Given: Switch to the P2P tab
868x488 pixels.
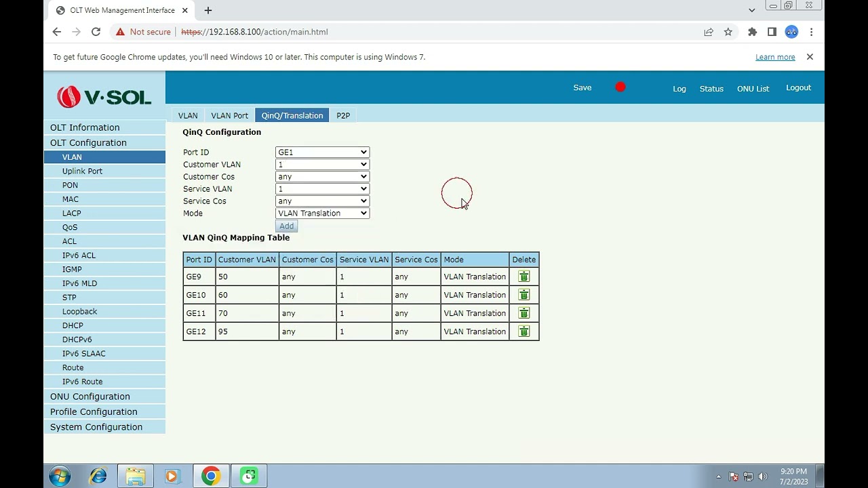Looking at the screenshot, I should [x=343, y=116].
